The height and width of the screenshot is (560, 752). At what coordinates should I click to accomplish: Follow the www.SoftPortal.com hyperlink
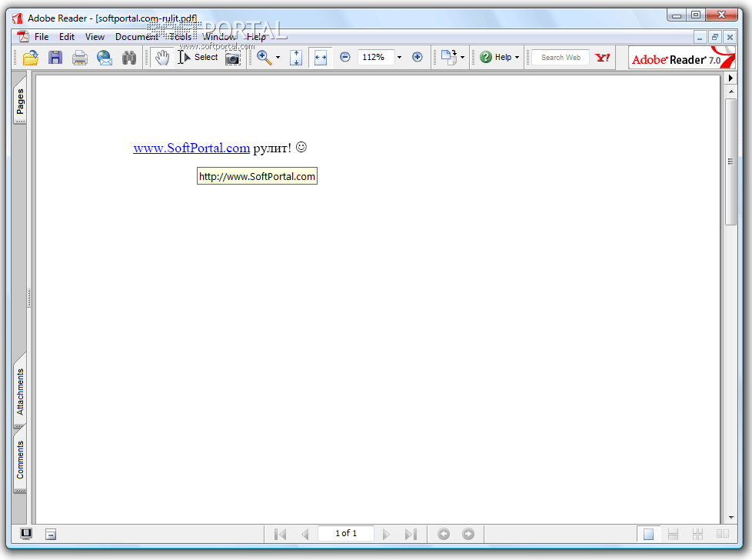(x=191, y=148)
